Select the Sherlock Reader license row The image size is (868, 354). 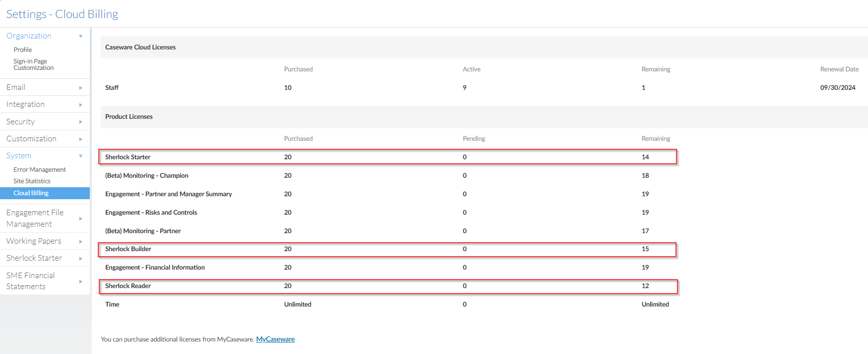[128, 286]
